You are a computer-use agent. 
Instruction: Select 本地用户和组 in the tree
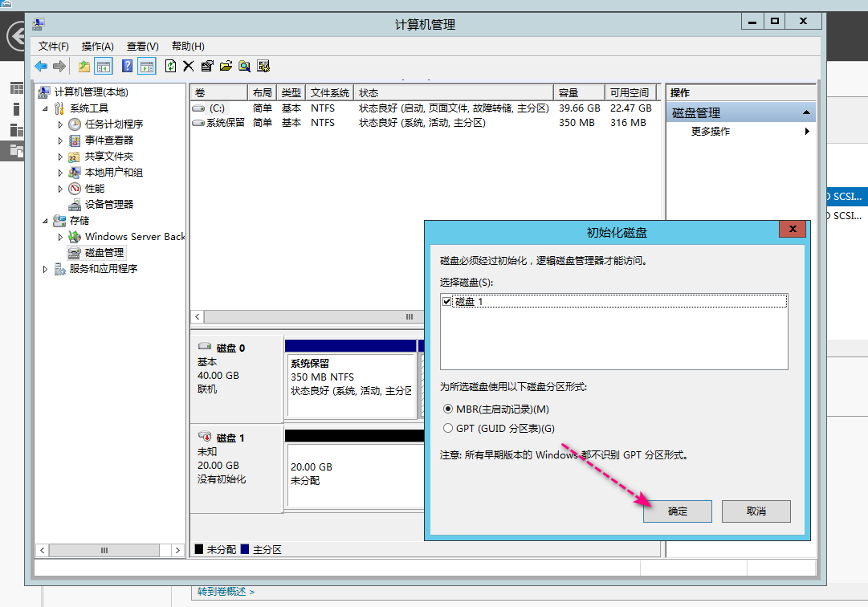point(113,173)
